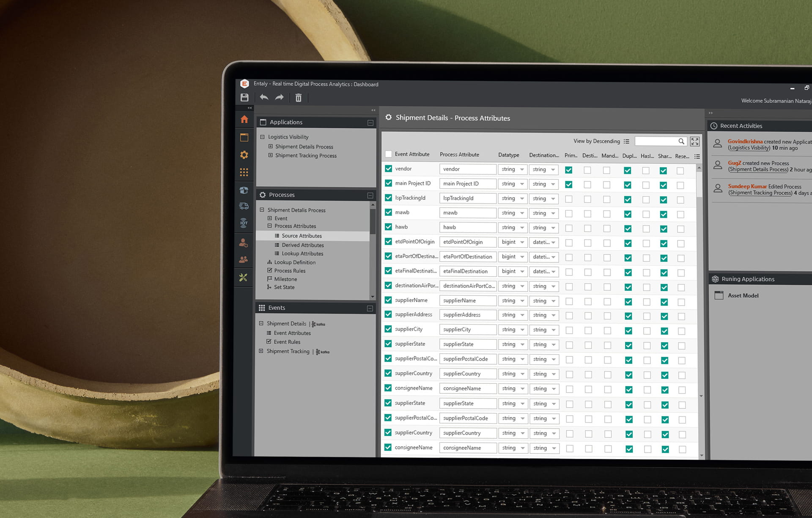The image size is (812, 518).
Task: Minimize the Processes panel
Action: (370, 195)
